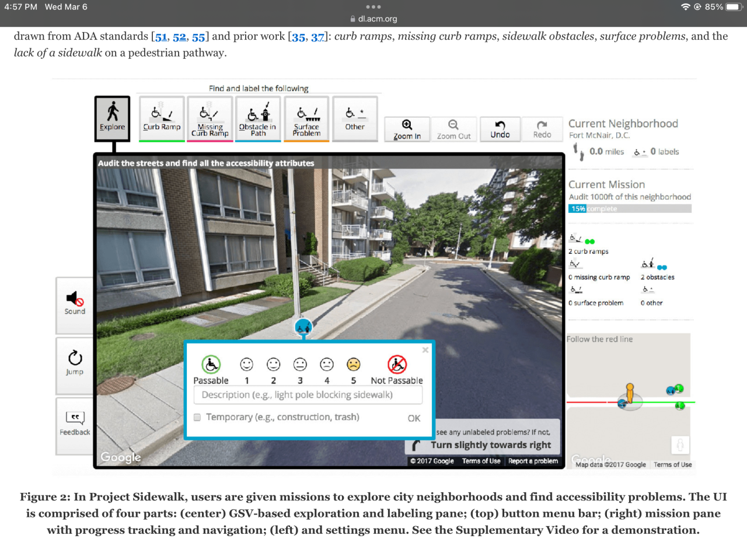Click the 15% complete mission progress bar
The width and height of the screenshot is (747, 560).
pos(630,208)
